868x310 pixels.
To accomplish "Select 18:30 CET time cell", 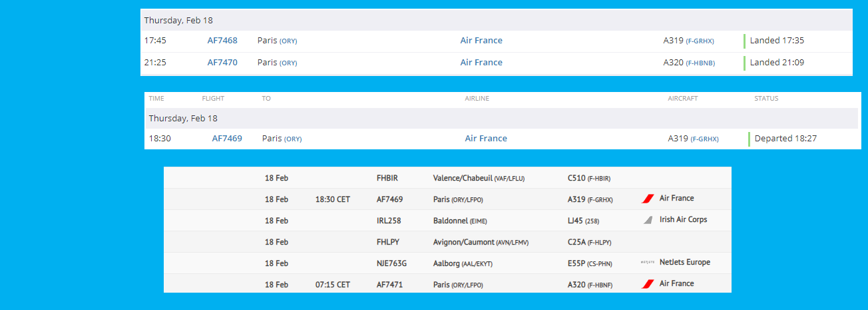I will (x=333, y=199).
